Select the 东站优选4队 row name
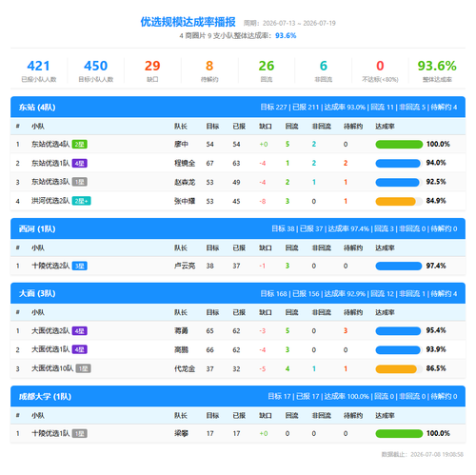The image size is (476, 475). point(50,144)
